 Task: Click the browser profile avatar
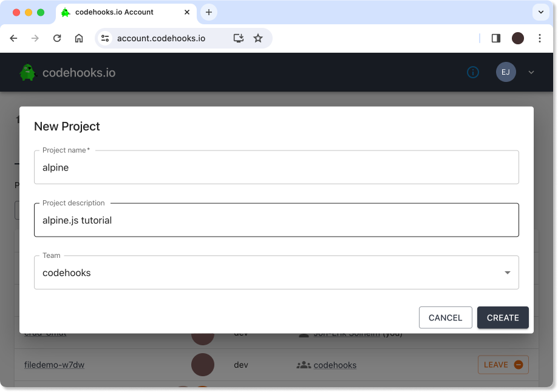click(x=518, y=38)
